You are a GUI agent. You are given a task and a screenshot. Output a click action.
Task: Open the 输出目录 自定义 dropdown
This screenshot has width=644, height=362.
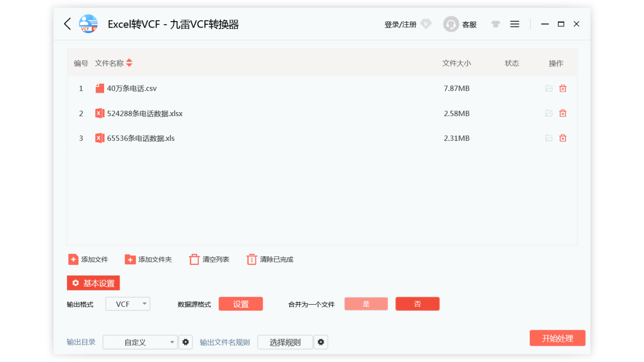[x=140, y=342]
